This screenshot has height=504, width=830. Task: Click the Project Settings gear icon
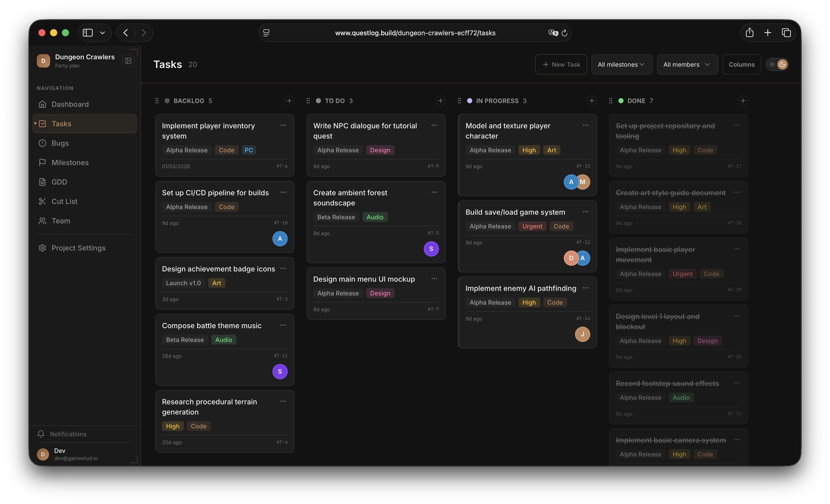(42, 248)
